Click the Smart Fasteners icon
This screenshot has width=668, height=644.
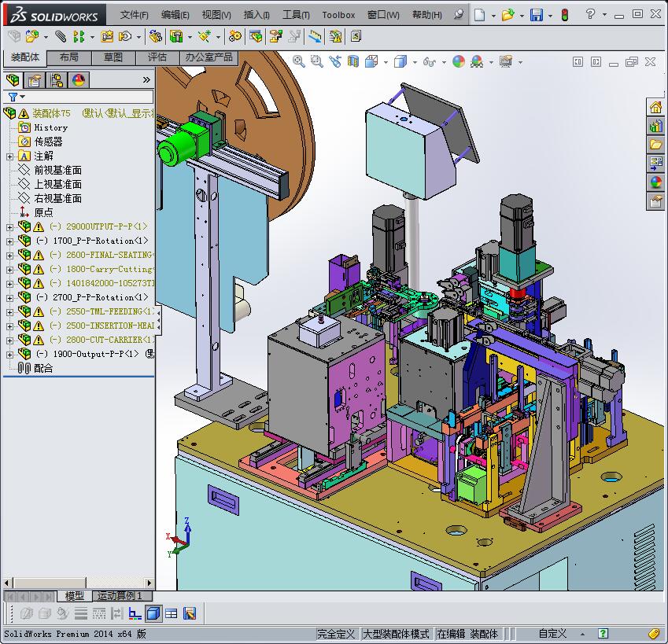coord(107,37)
